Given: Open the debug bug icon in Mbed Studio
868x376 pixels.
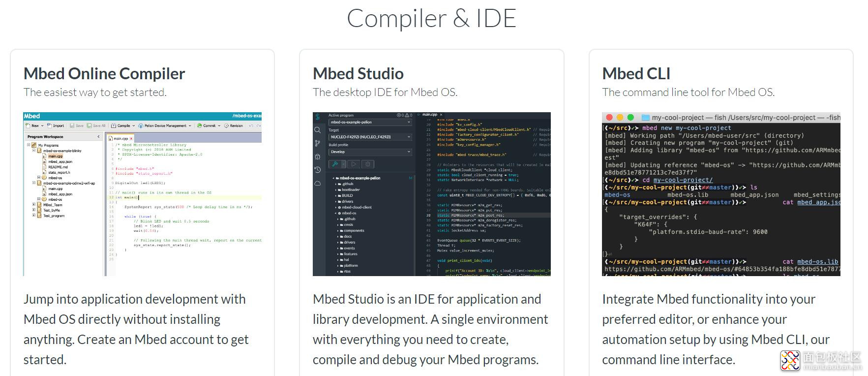Looking at the screenshot, I should click(x=318, y=157).
